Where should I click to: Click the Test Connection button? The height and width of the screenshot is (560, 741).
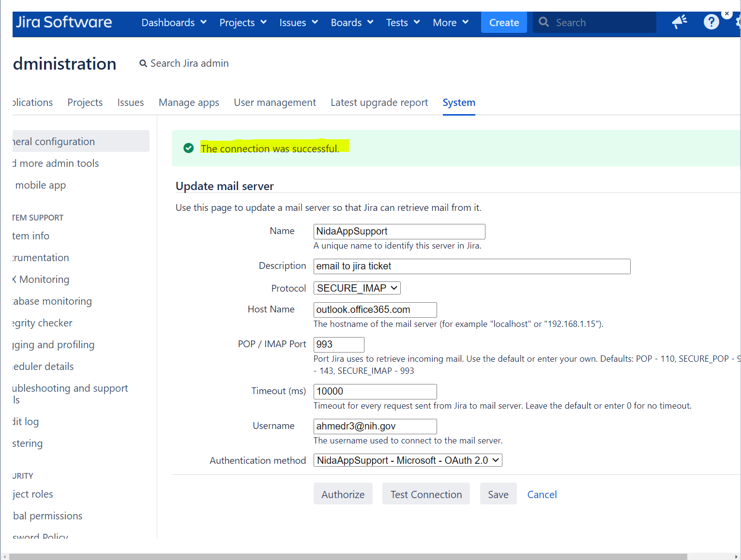tap(426, 494)
